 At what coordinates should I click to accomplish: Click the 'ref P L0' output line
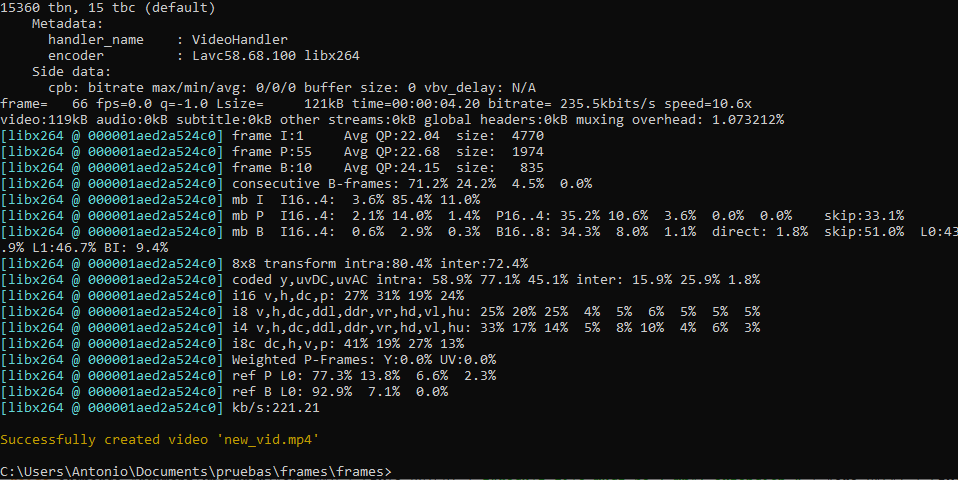[x=248, y=375]
